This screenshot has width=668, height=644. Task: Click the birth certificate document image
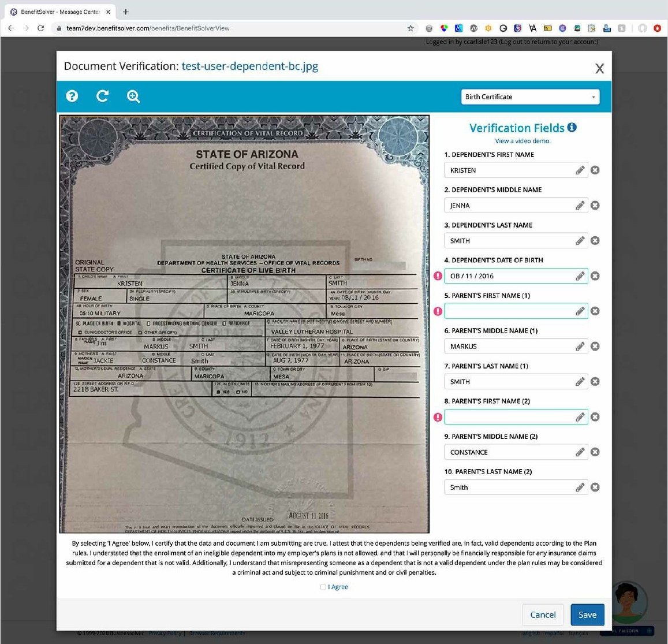pyautogui.click(x=244, y=324)
